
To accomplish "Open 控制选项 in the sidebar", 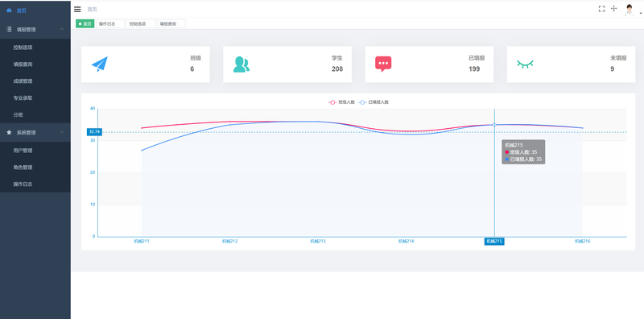I will tap(35, 48).
